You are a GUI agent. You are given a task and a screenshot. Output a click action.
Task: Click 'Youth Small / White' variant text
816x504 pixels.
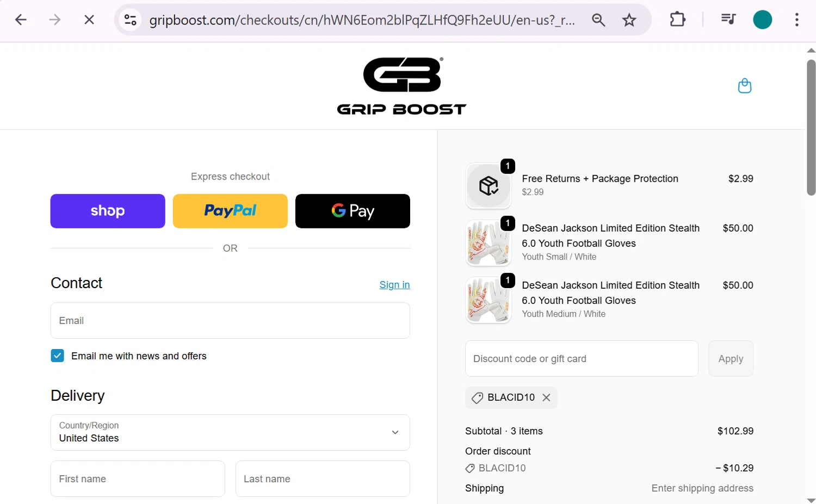(559, 257)
